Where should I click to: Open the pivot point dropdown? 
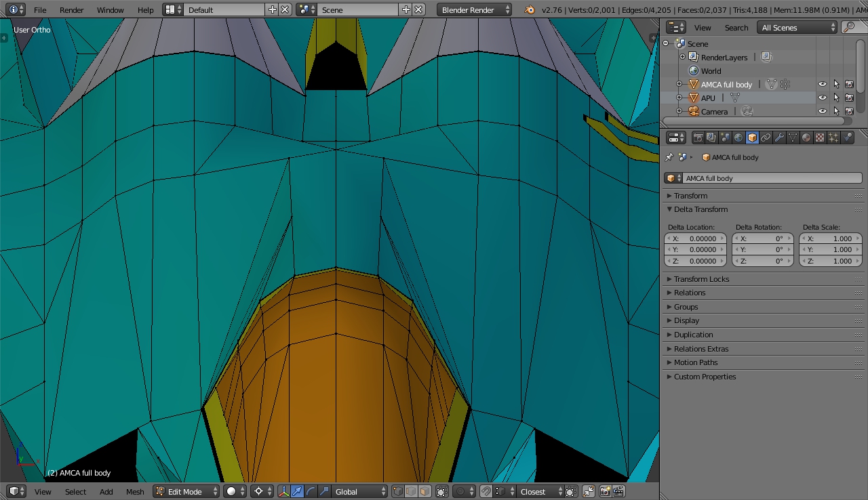(x=261, y=491)
